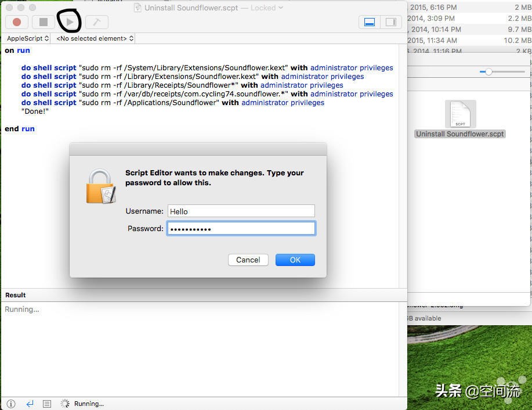
Task: Click the script file icon in title bar
Action: 137,8
